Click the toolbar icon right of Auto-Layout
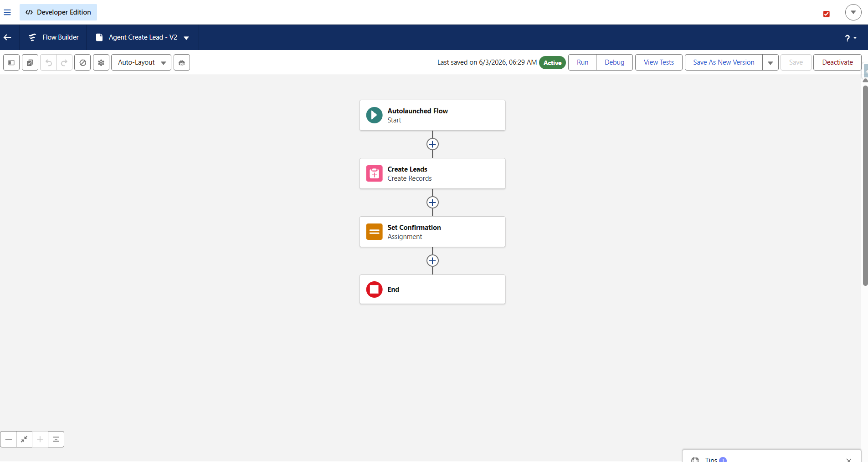 click(182, 62)
